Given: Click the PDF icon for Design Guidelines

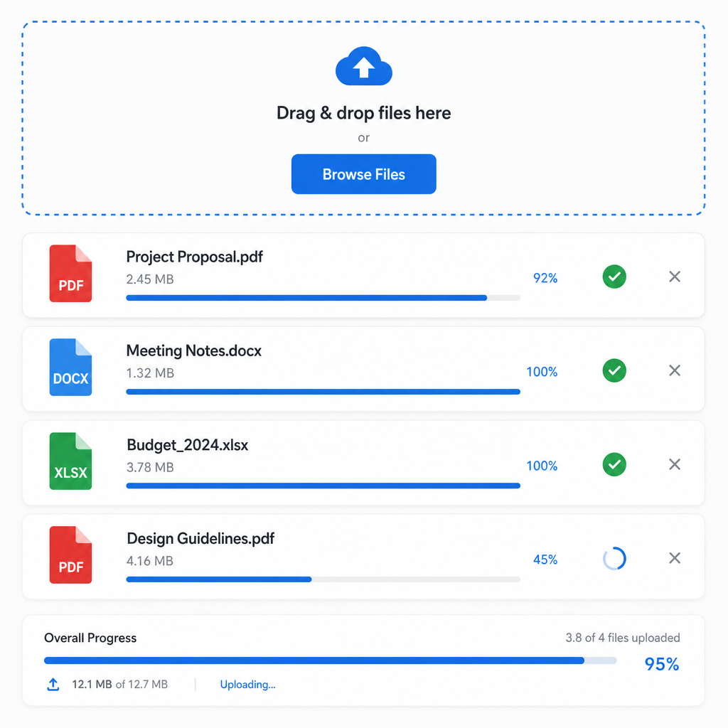Looking at the screenshot, I should pos(70,555).
